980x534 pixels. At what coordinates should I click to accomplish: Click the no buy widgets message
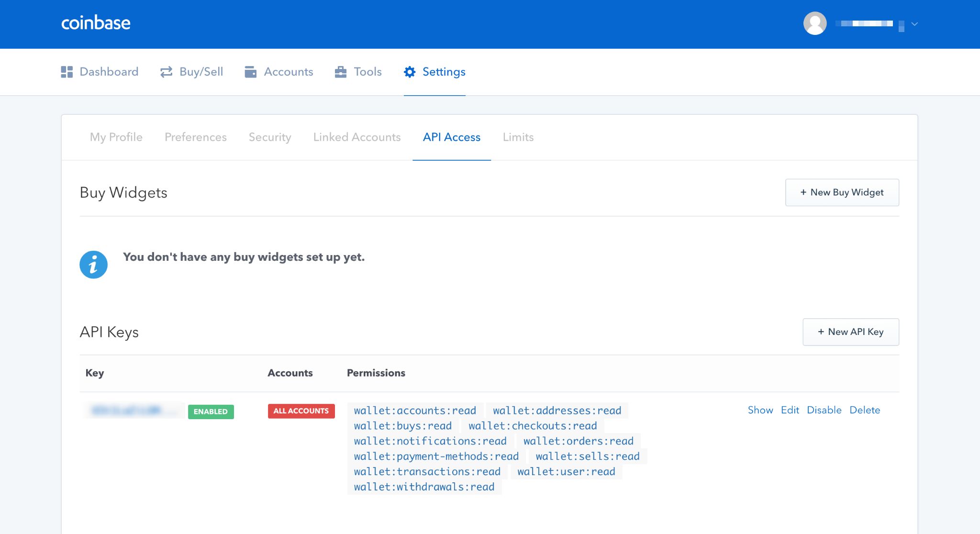pos(244,257)
